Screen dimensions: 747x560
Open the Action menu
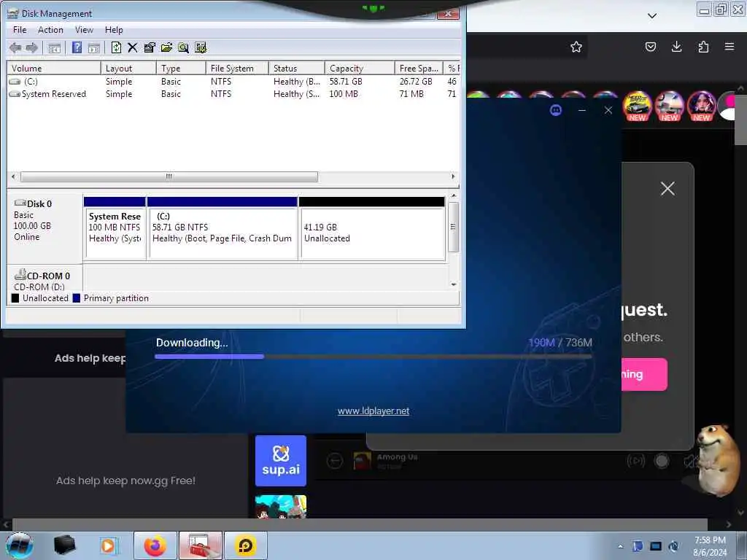point(50,29)
